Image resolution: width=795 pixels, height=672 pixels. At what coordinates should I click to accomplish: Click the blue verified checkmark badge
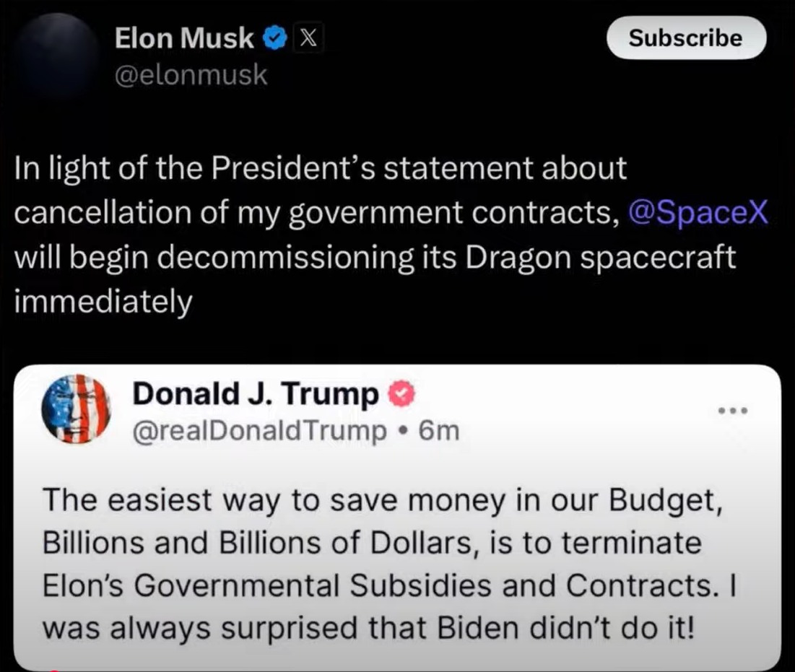click(275, 38)
